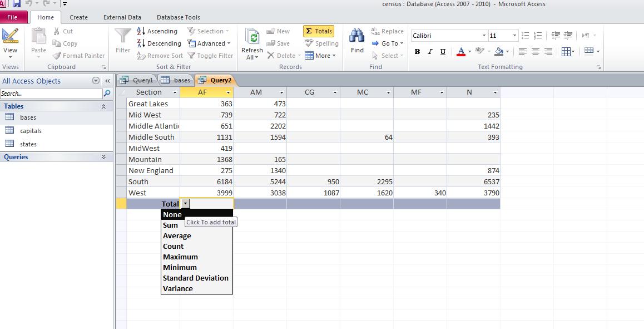Choose Standard Deviation from the totals list
The height and width of the screenshot is (329, 644).
pos(197,278)
